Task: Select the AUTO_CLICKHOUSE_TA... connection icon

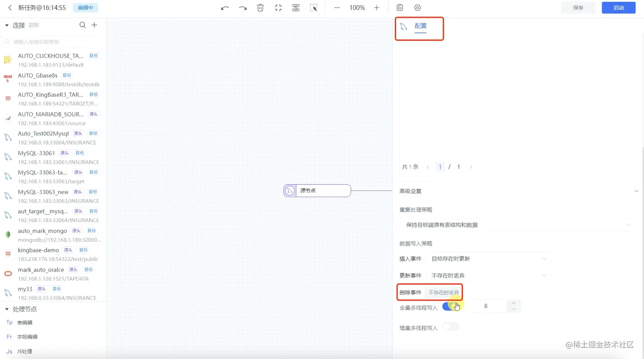Action: (x=8, y=60)
